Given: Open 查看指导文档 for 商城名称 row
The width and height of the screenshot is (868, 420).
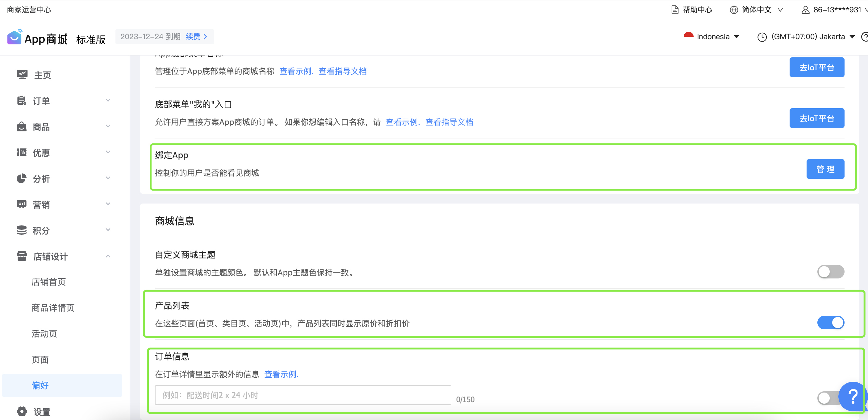Looking at the screenshot, I should click(x=343, y=71).
